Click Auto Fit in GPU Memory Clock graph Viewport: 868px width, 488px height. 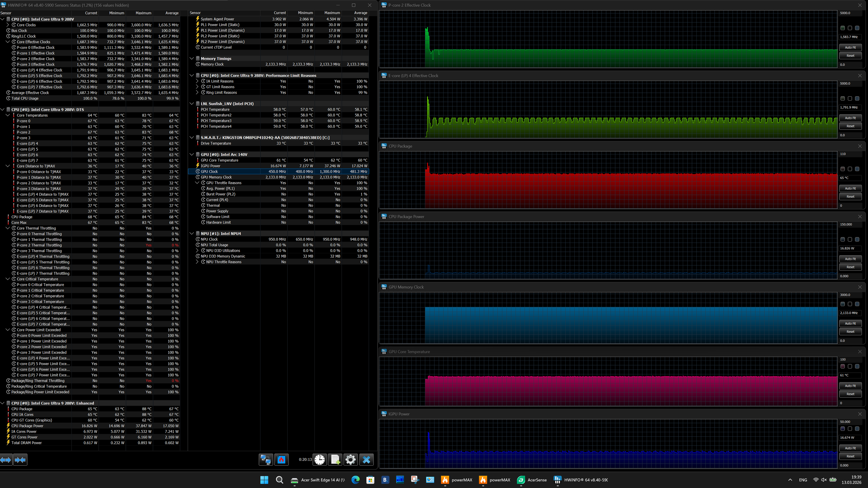click(x=850, y=323)
